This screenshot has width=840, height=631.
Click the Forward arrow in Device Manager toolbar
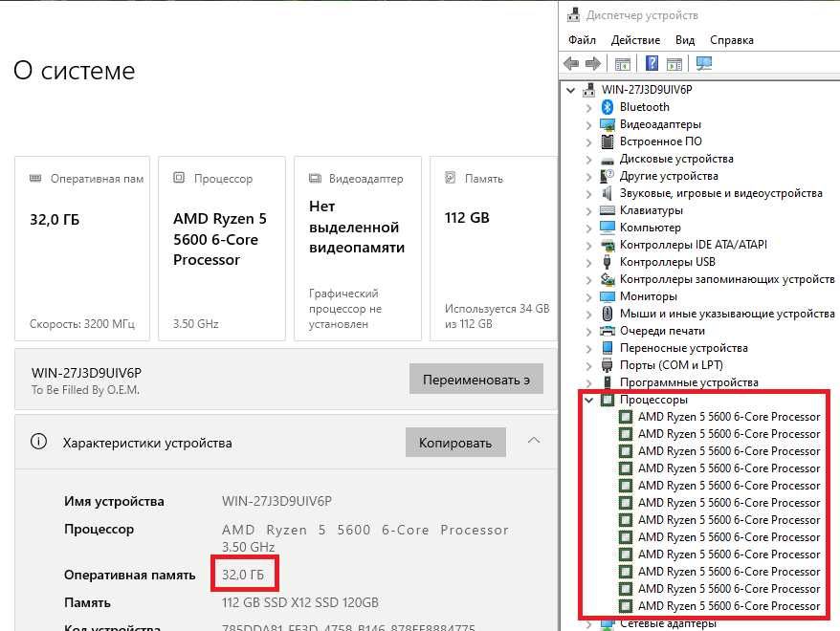pos(592,64)
